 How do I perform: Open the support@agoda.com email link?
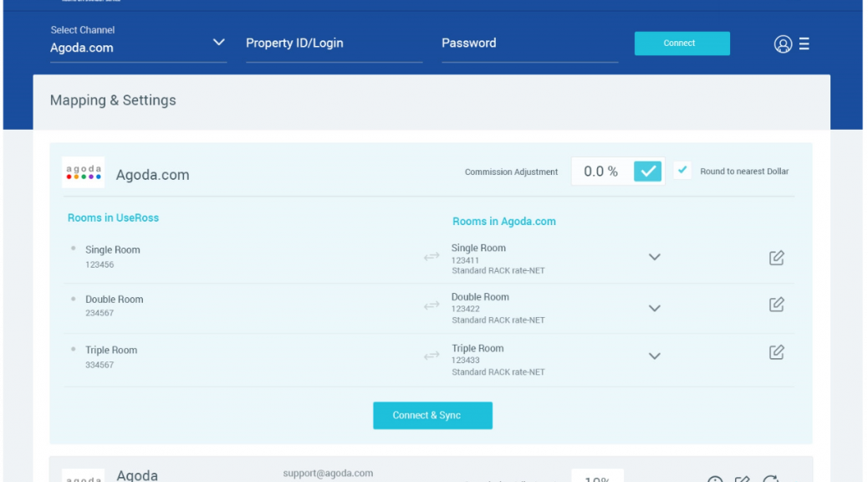[328, 473]
